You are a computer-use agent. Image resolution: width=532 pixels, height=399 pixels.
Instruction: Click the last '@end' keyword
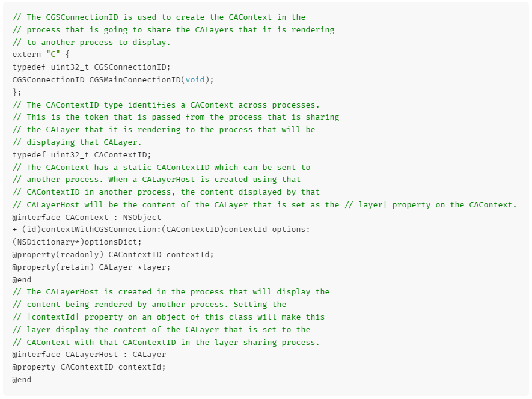[22, 380]
